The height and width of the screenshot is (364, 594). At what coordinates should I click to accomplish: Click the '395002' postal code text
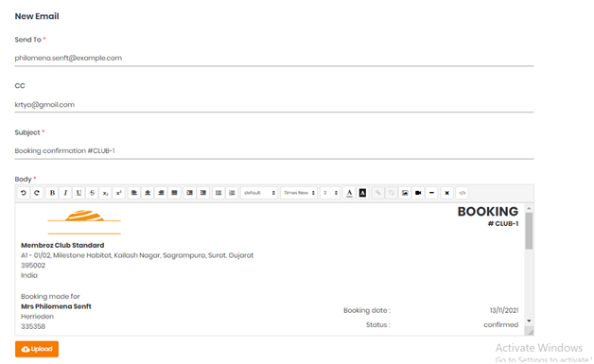point(33,265)
